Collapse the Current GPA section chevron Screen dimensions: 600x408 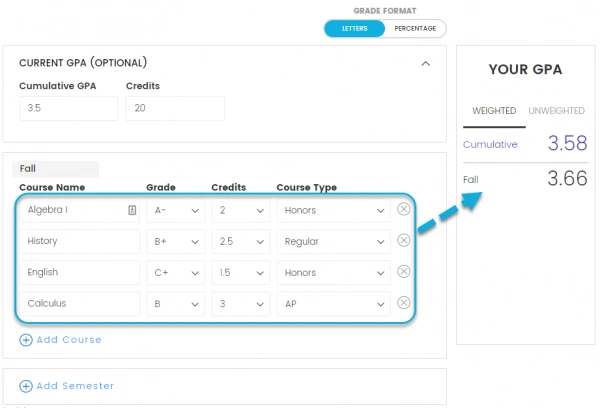tap(426, 64)
